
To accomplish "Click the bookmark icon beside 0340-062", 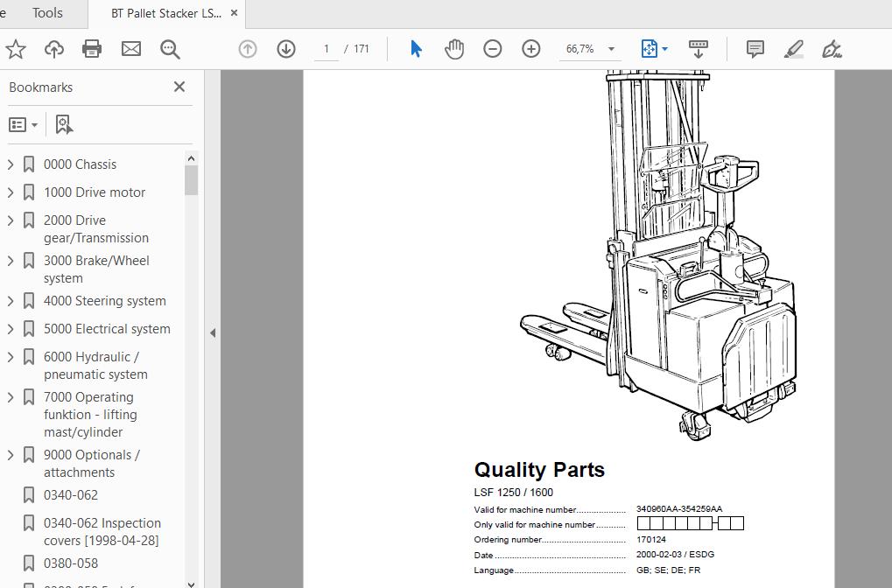I will pyautogui.click(x=28, y=495).
